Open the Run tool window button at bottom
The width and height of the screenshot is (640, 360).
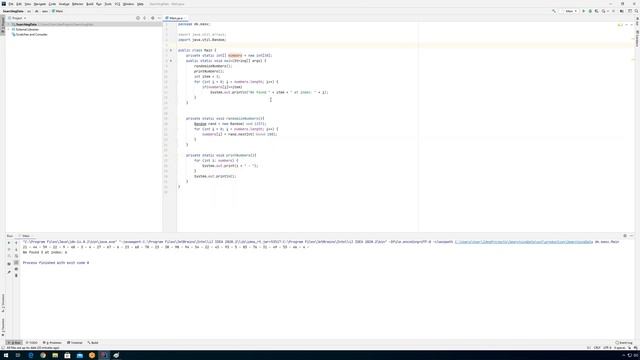click(x=14, y=343)
